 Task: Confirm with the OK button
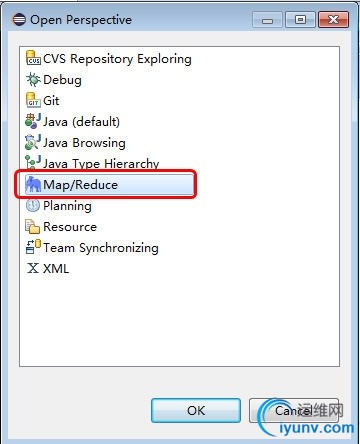coord(196,411)
